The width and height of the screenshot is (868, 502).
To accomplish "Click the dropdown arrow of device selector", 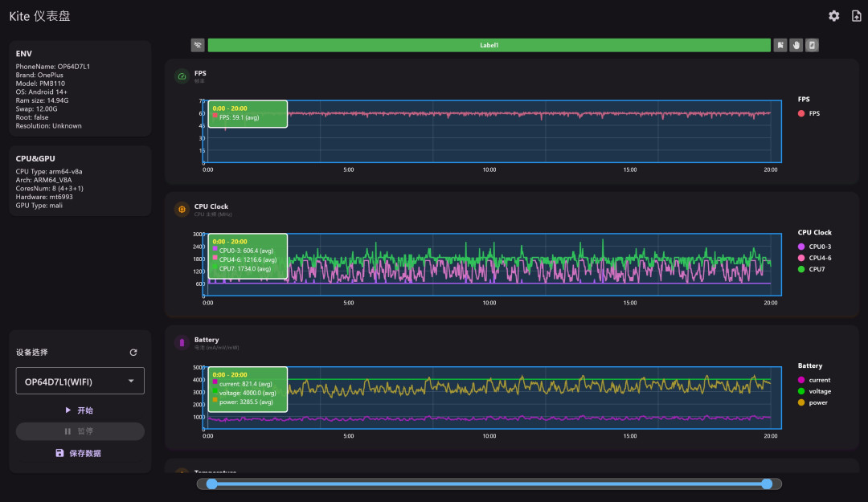I will [131, 381].
